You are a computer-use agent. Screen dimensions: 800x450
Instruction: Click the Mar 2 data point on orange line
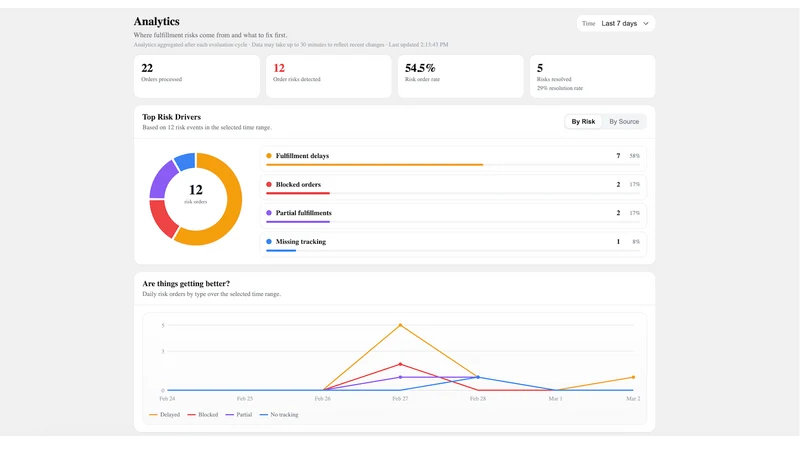click(x=633, y=377)
